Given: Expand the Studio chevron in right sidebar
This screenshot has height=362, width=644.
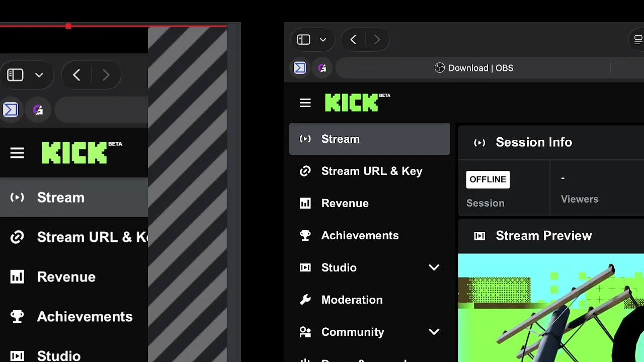Looking at the screenshot, I should click(434, 267).
